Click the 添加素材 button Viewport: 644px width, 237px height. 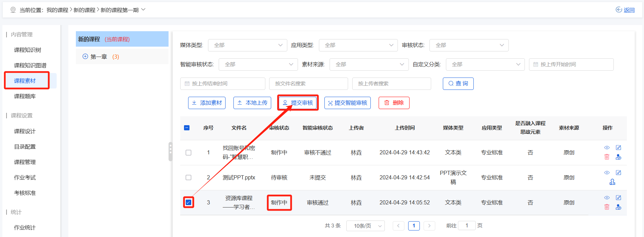(207, 103)
